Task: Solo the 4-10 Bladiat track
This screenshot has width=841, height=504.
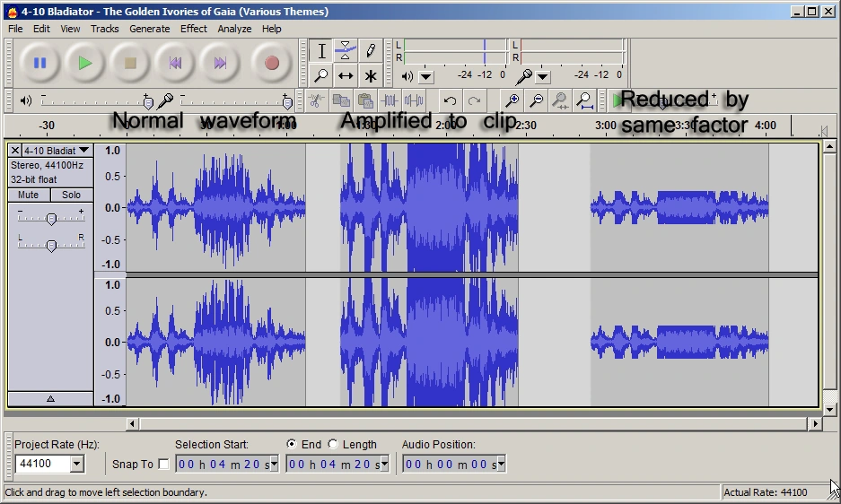Action: click(x=72, y=195)
